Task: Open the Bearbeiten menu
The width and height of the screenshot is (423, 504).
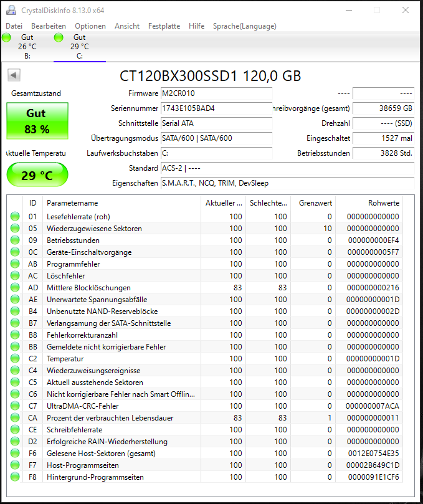Action: point(49,26)
